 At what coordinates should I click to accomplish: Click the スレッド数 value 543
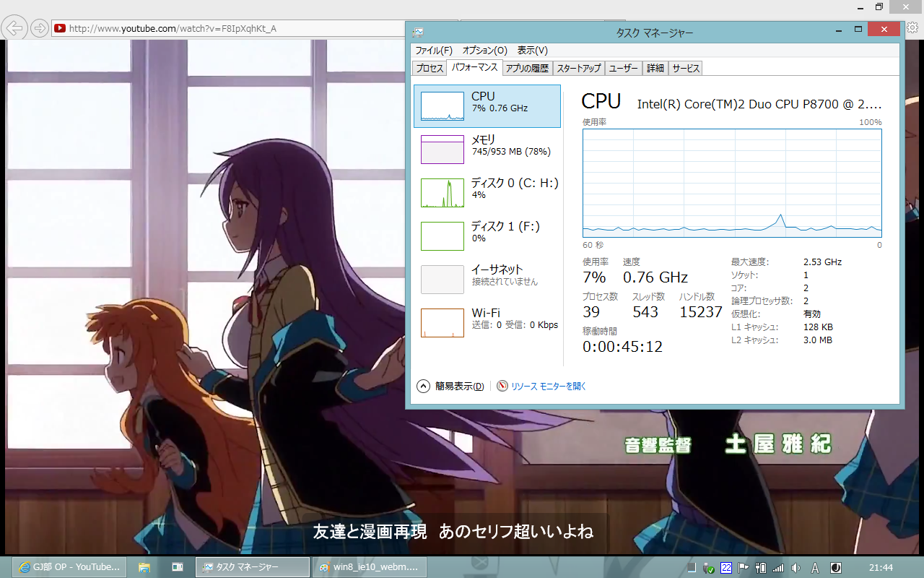pyautogui.click(x=645, y=312)
